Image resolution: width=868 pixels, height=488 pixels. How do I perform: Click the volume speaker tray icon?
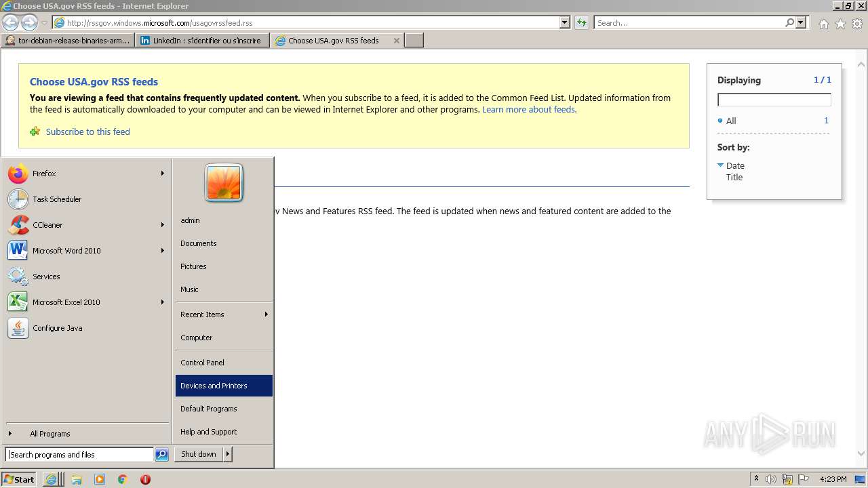770,479
